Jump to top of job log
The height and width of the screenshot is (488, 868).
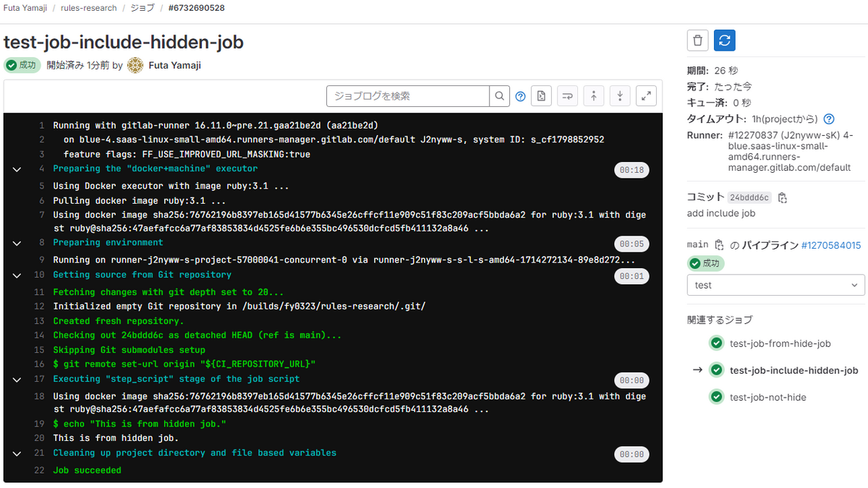[593, 96]
